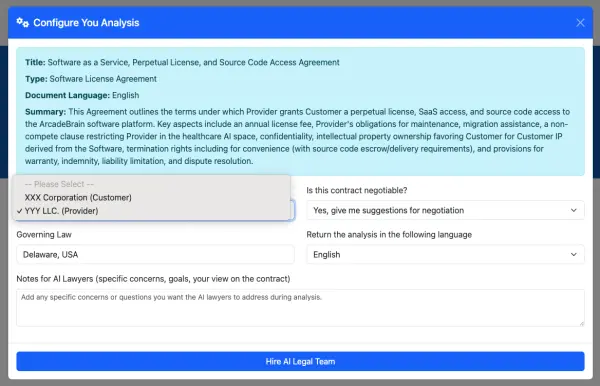Click the 'Title:' label in summary box
The width and height of the screenshot is (600, 386).
pos(35,62)
